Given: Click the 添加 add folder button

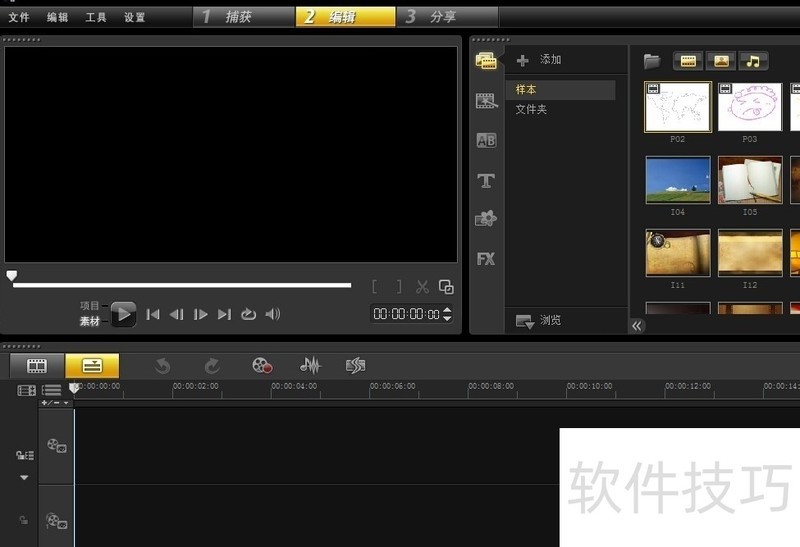Looking at the screenshot, I should pos(540,60).
